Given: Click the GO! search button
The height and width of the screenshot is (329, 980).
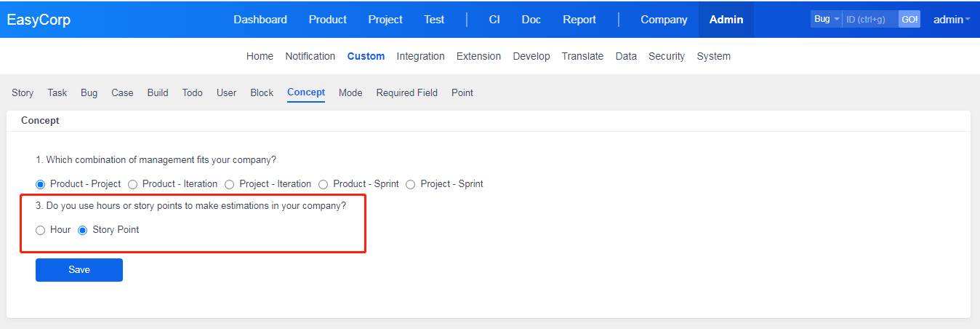Looking at the screenshot, I should coord(909,19).
